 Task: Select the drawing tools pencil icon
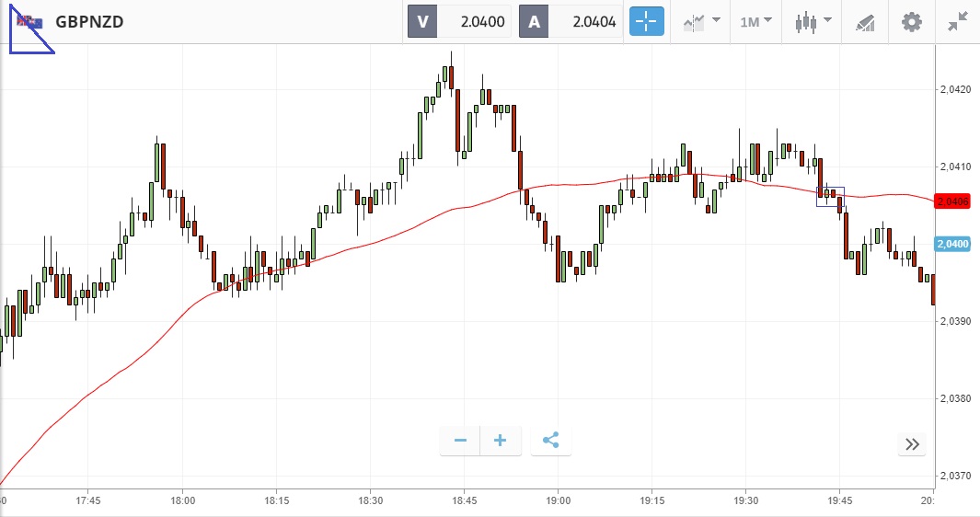(x=865, y=23)
